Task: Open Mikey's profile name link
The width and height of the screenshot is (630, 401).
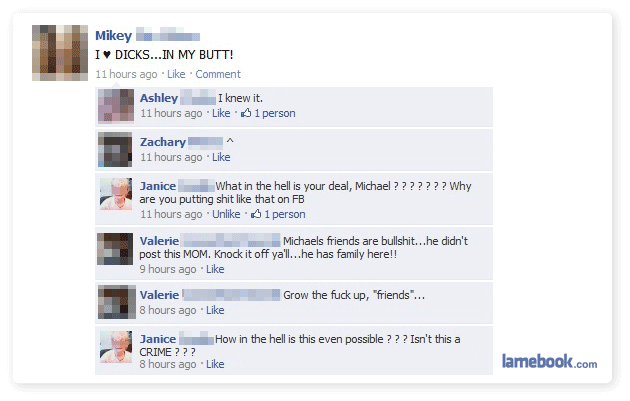Action: [113, 36]
